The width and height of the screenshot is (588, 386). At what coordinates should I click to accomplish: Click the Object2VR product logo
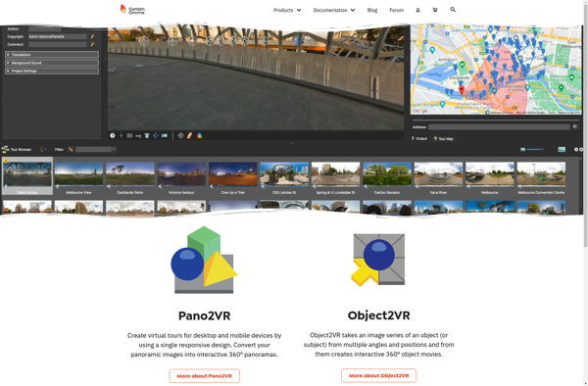tap(378, 260)
